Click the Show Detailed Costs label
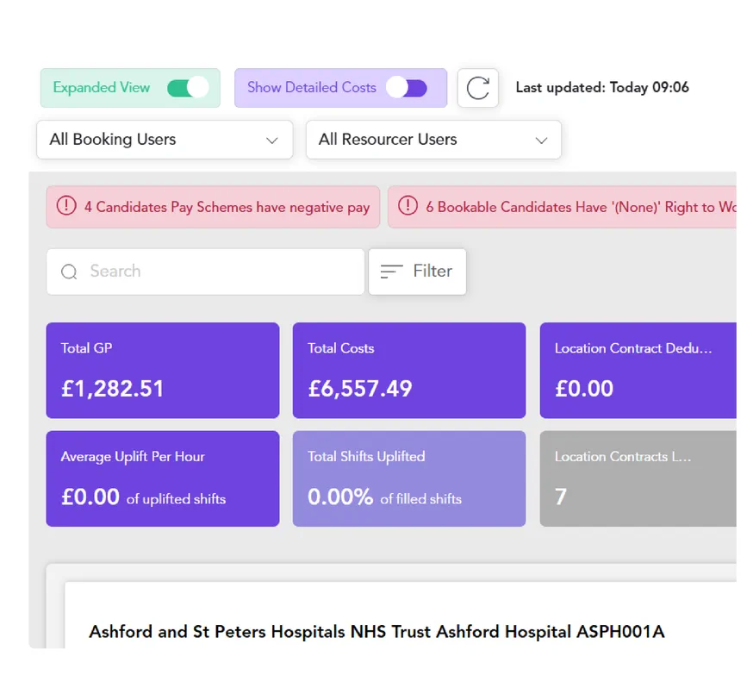This screenshot has height=700, width=753. [x=312, y=87]
